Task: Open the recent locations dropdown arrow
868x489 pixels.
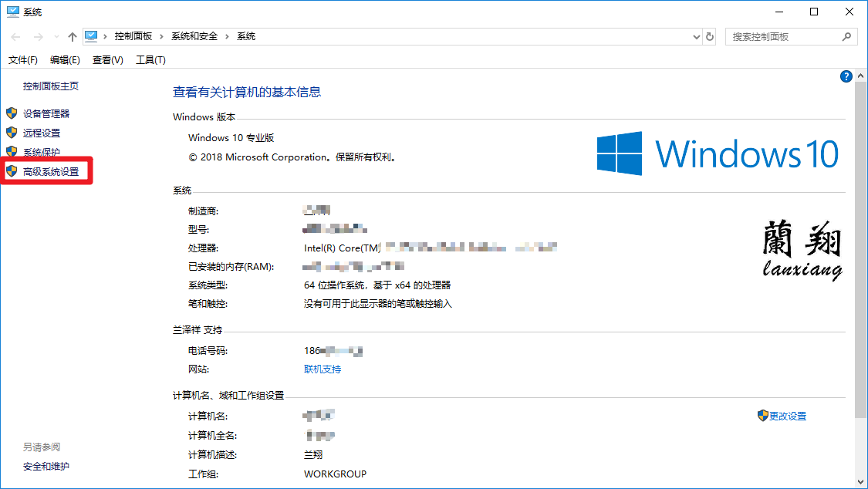Action: click(x=56, y=37)
